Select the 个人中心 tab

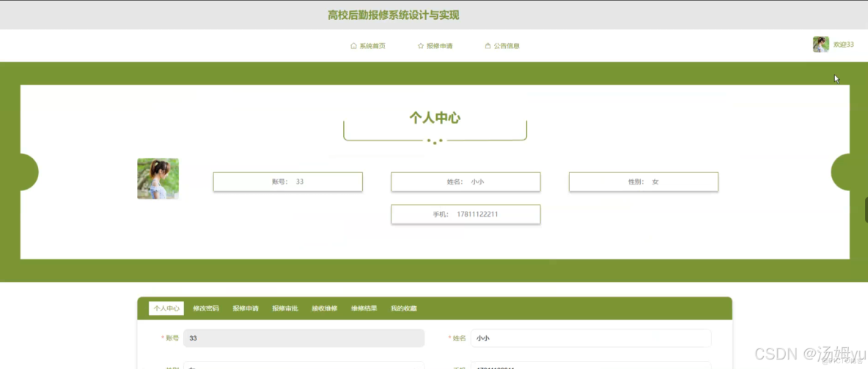166,308
